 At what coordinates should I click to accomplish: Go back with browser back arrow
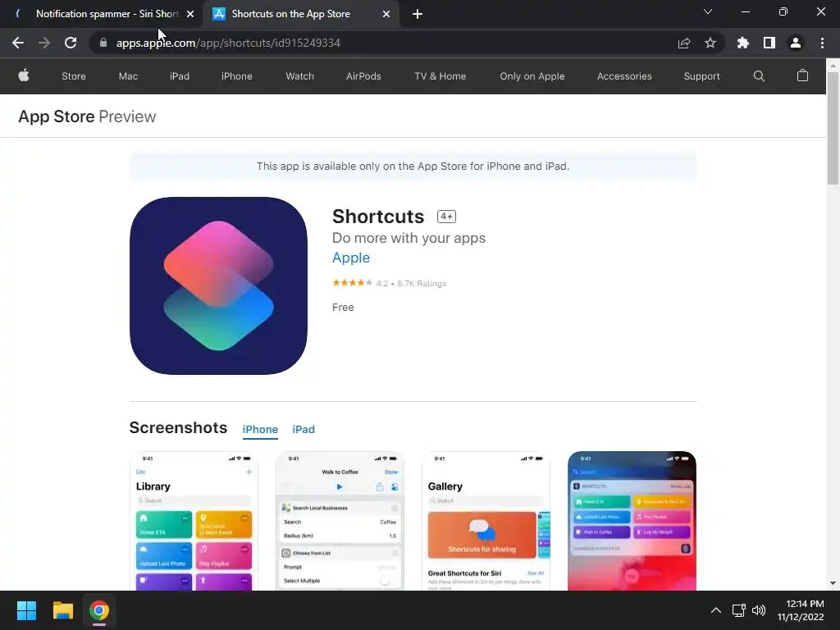tap(18, 43)
